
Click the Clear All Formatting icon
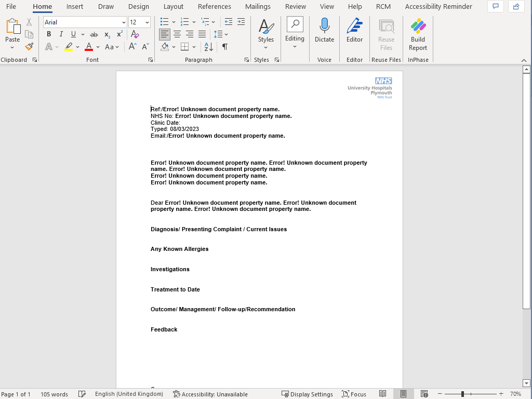pos(135,34)
